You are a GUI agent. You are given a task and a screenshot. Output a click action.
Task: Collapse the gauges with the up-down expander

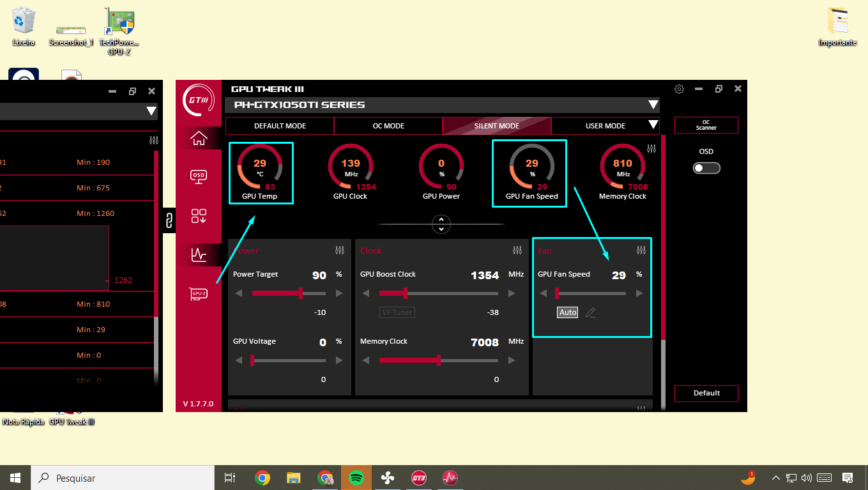[441, 224]
